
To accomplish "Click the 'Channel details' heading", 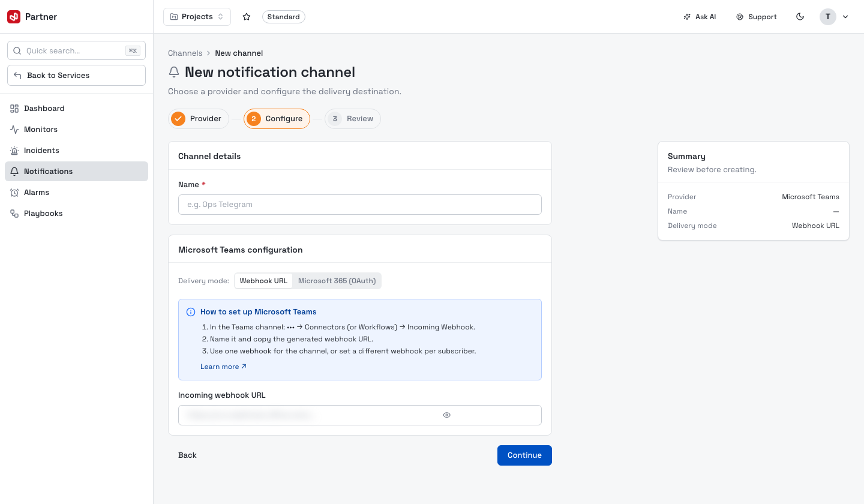I will [x=209, y=156].
